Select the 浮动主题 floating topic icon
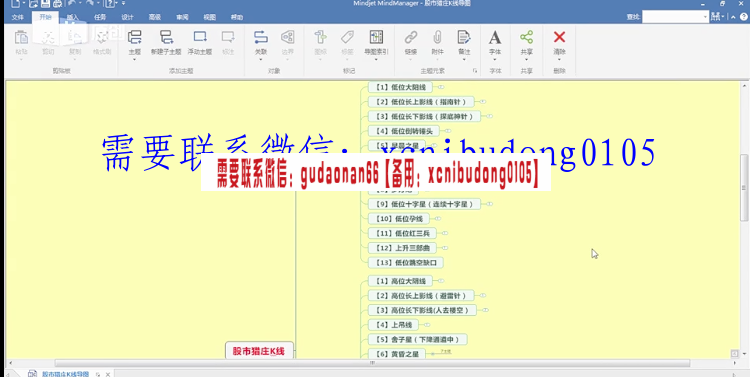 pyautogui.click(x=200, y=37)
